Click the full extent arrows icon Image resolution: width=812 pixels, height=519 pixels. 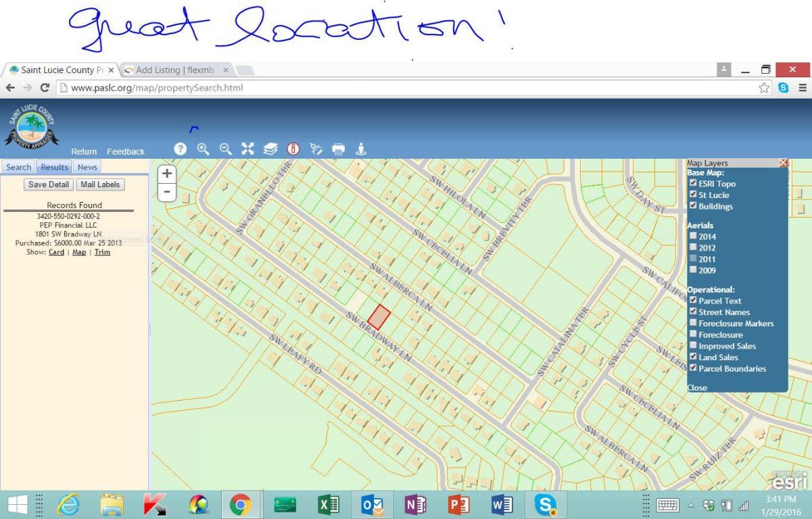[x=247, y=149]
